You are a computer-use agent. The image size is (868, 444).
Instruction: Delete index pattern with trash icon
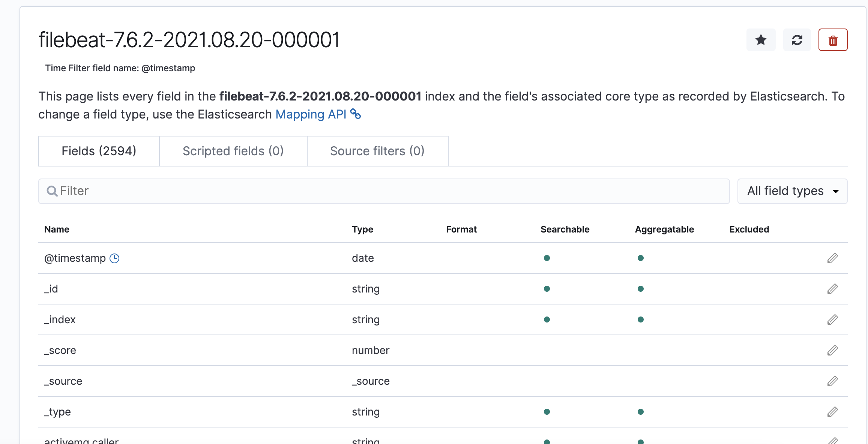[833, 40]
